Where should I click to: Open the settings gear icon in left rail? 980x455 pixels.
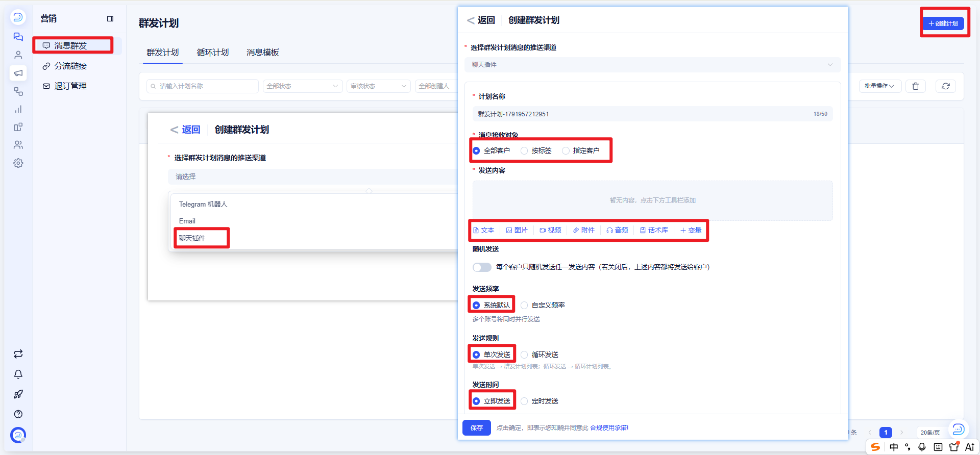18,163
